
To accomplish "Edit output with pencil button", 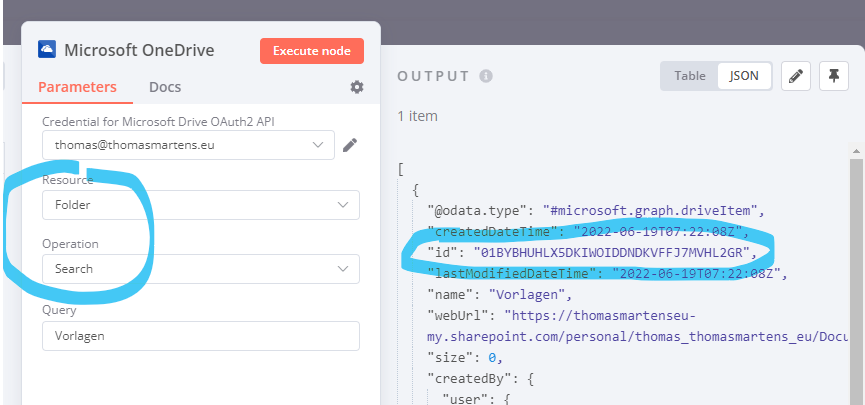I will [795, 76].
